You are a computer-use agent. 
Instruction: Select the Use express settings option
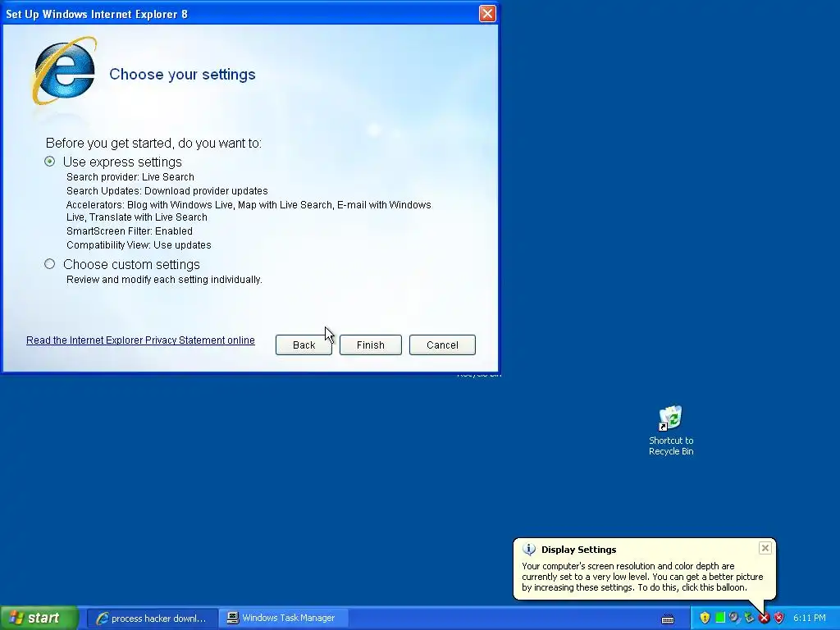pyautogui.click(x=50, y=162)
